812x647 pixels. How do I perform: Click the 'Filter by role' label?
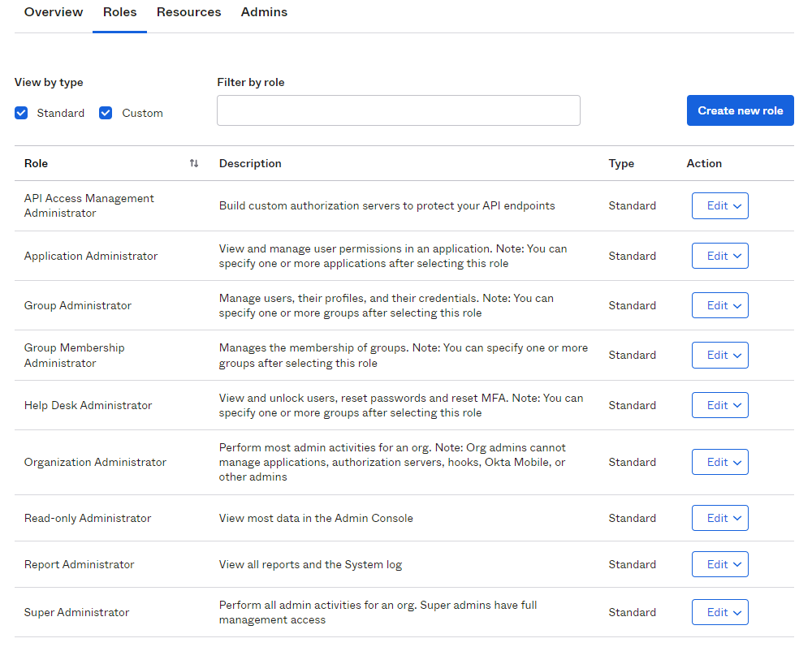click(251, 82)
